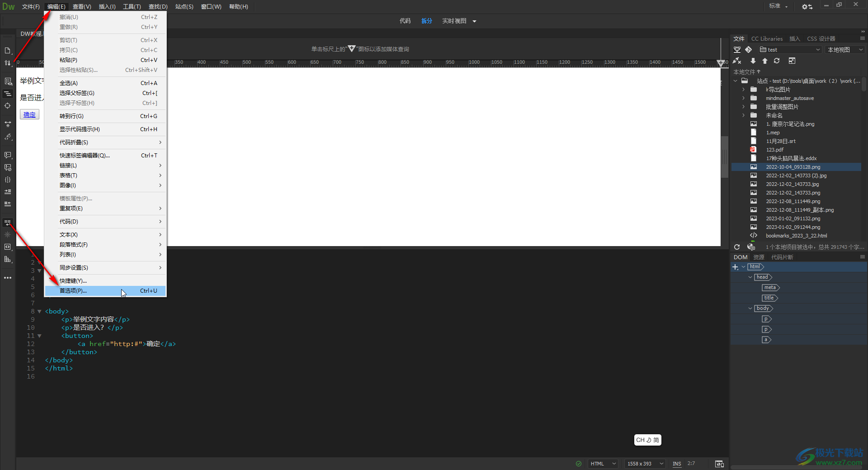The height and width of the screenshot is (470, 868).
Task: Select bookmarks_2023_3_22.html in file list
Action: 796,236
